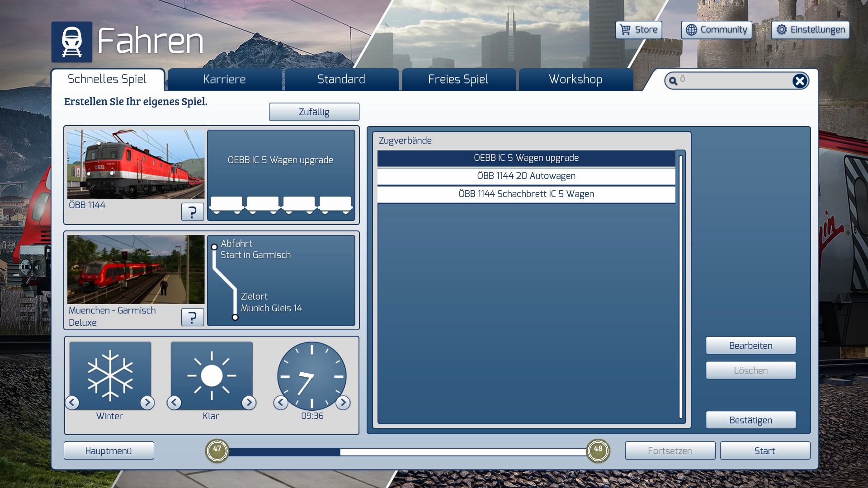
Task: Click the experience progress bar
Action: (407, 451)
